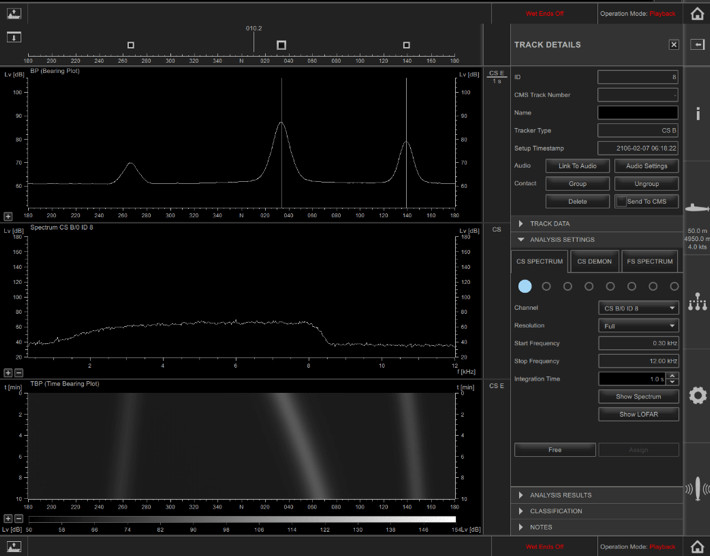Viewport: 710px width, 556px height.
Task: Click the Ungroup button
Action: point(646,183)
